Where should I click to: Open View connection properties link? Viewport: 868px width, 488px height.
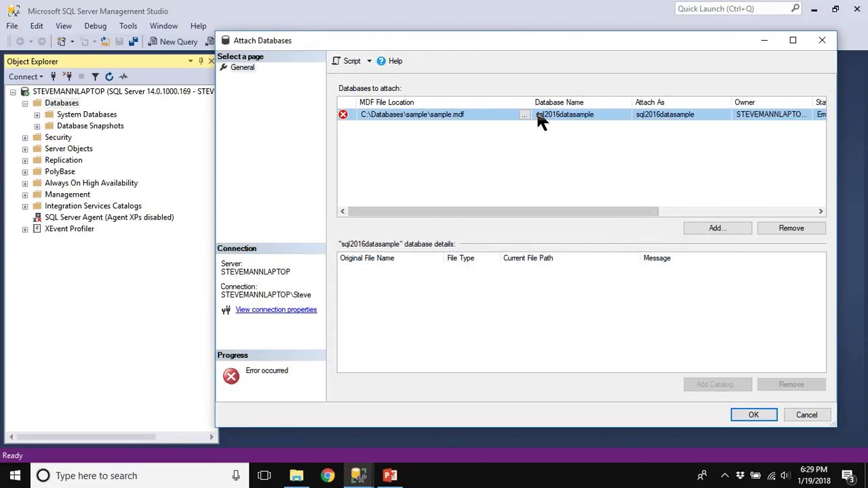click(276, 310)
